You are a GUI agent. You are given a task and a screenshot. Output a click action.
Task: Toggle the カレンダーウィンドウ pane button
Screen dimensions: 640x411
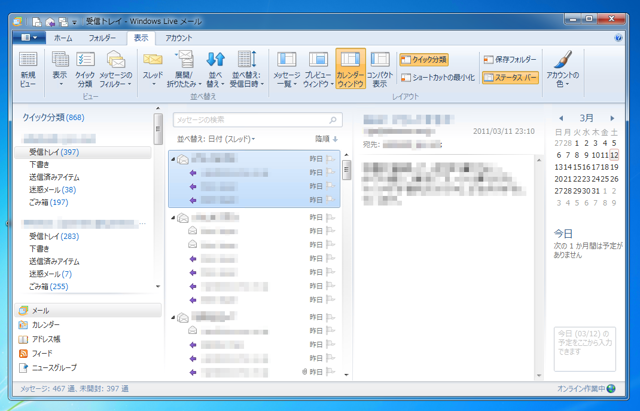point(350,69)
